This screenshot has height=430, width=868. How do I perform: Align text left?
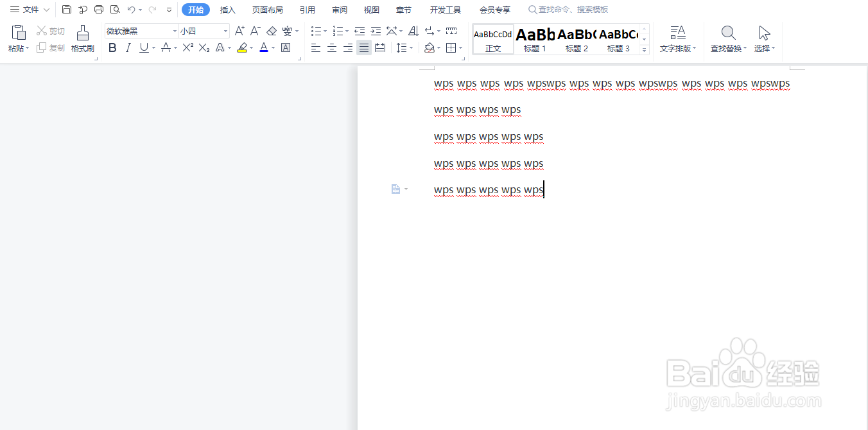[x=316, y=47]
